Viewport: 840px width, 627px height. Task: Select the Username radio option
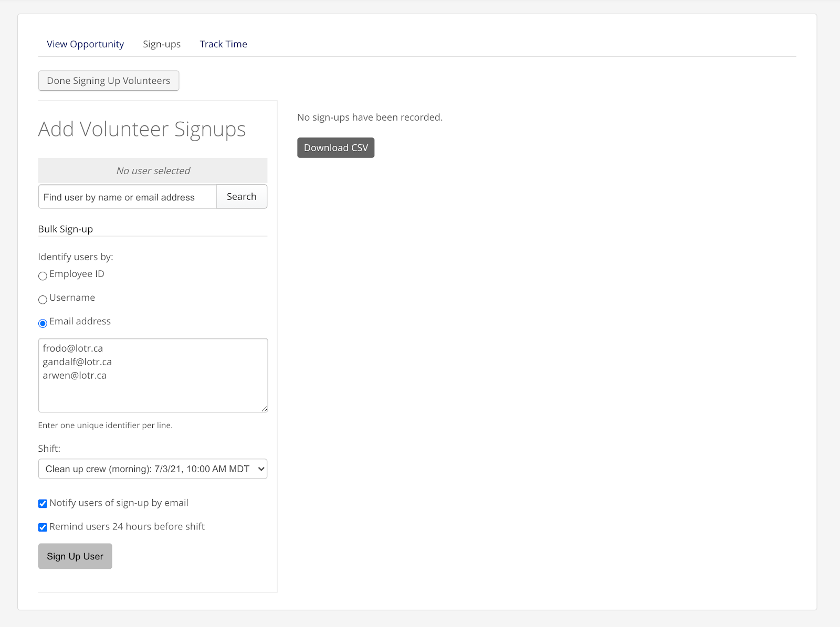(x=43, y=300)
